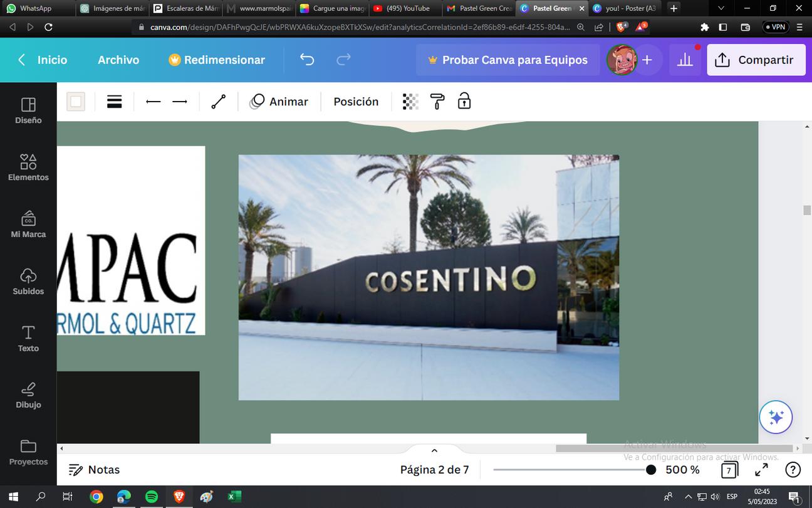Show hidden system tray icons
The width and height of the screenshot is (812, 508).
[x=688, y=497]
